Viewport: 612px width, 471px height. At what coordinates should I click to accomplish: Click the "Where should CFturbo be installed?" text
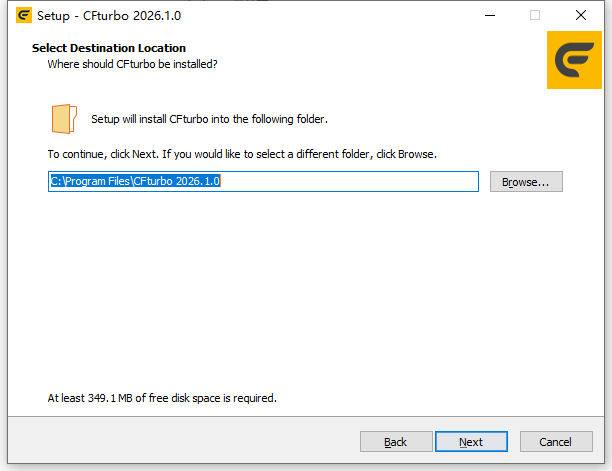133,64
